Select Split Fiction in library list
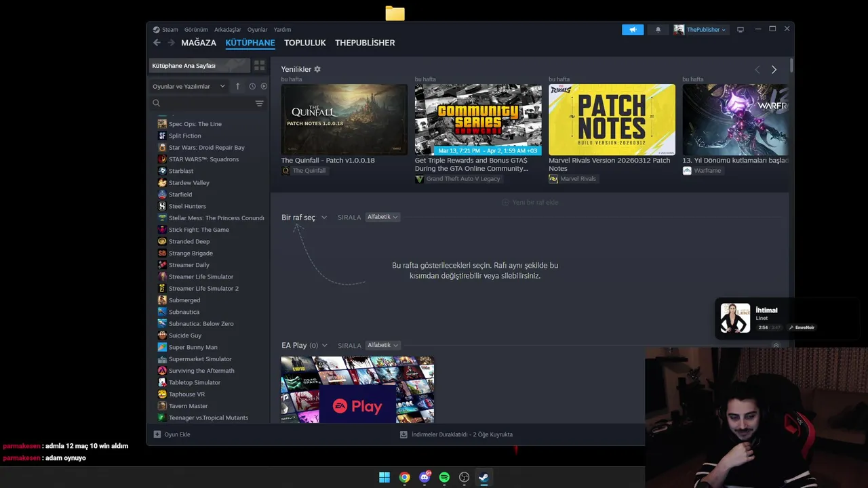 point(184,136)
